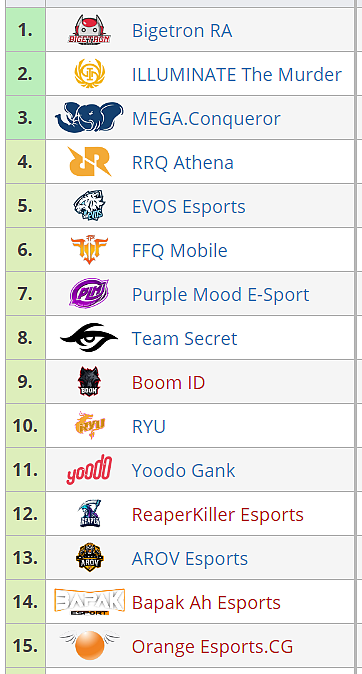Open the red Boom ID link
The height and width of the screenshot is (674, 362).
click(x=169, y=383)
